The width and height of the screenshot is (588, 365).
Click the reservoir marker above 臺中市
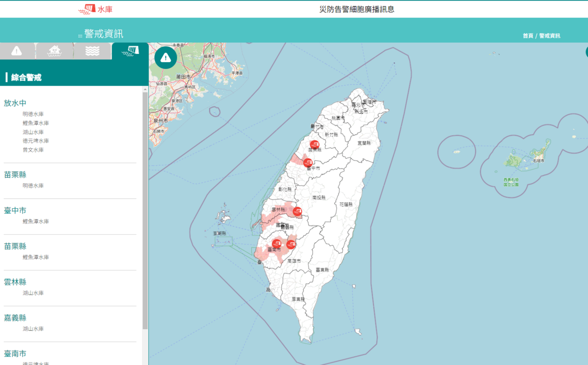[x=308, y=163]
